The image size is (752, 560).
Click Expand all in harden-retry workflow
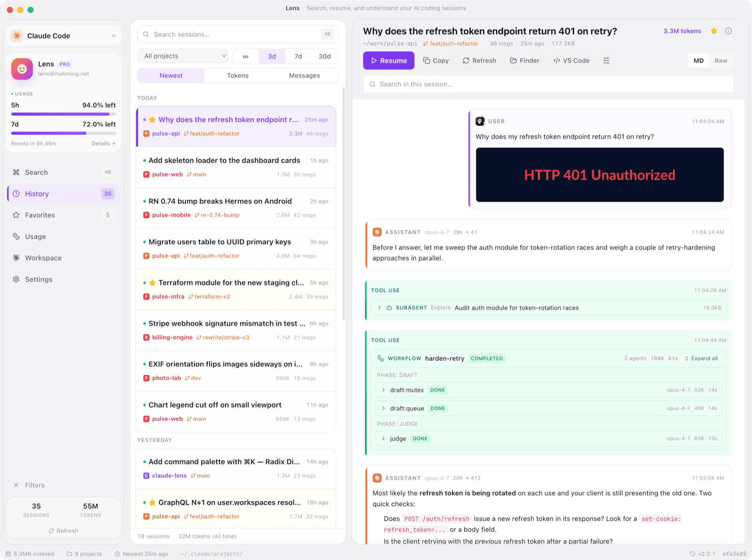(701, 359)
